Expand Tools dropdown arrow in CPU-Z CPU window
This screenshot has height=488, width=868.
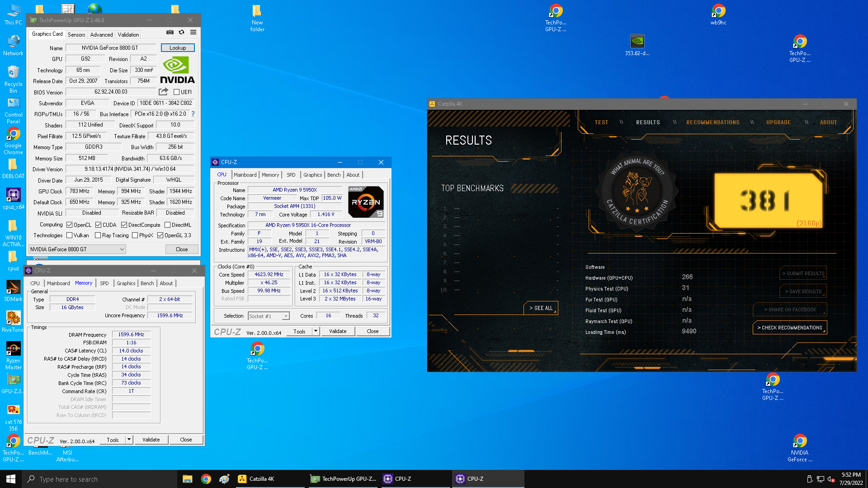(x=316, y=331)
